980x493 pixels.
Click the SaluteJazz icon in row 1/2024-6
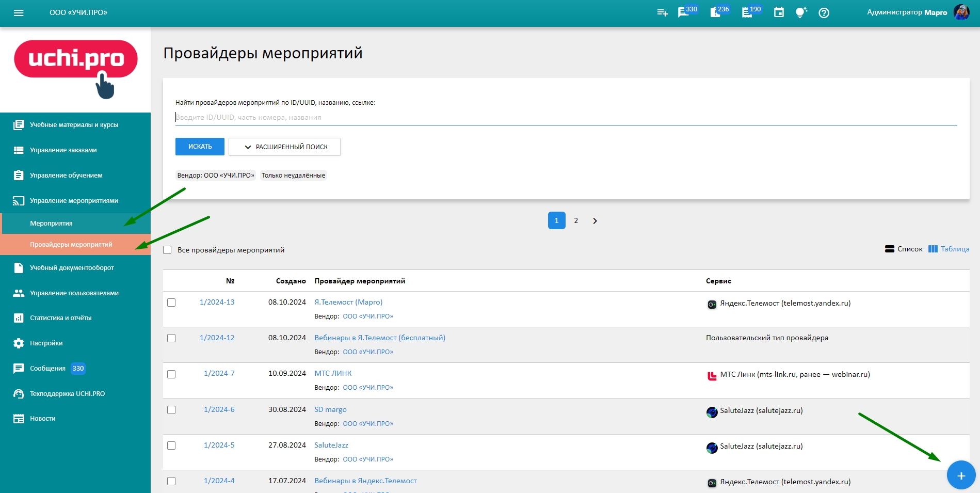point(712,412)
